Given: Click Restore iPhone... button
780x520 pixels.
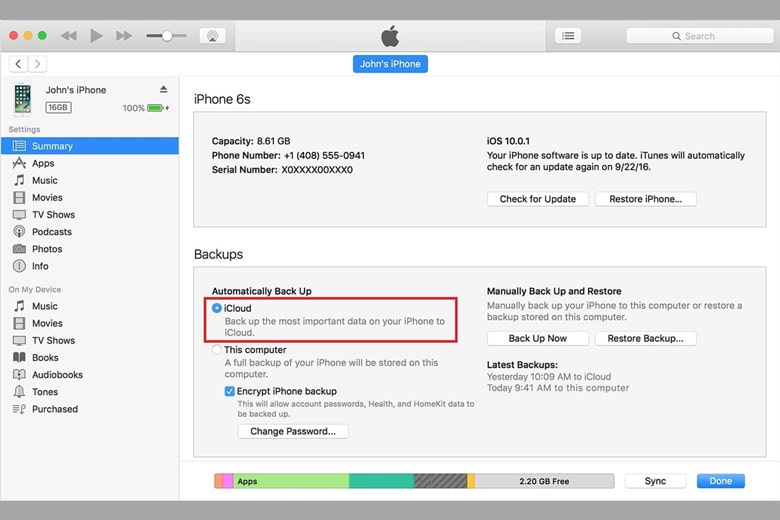Looking at the screenshot, I should pos(646,199).
